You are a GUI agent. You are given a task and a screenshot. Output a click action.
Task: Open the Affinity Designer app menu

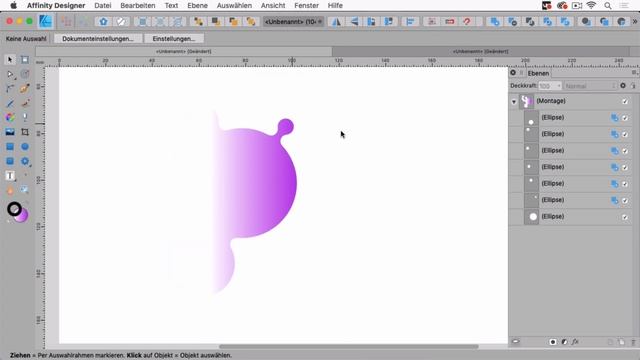56,5
